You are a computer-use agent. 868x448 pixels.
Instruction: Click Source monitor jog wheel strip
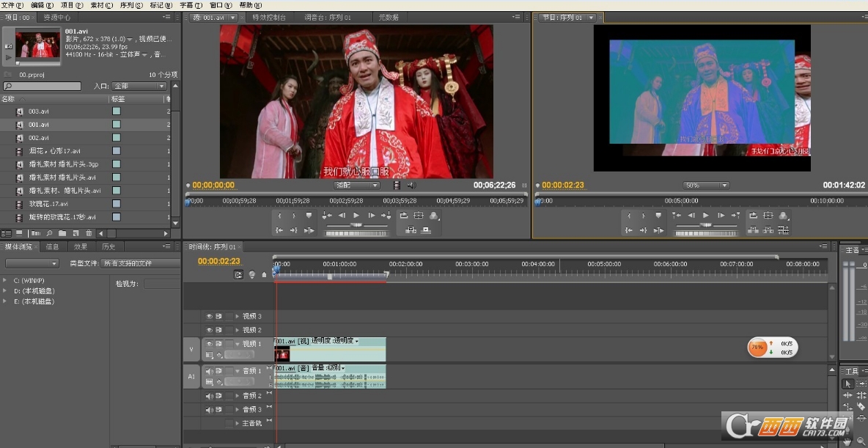point(356,234)
